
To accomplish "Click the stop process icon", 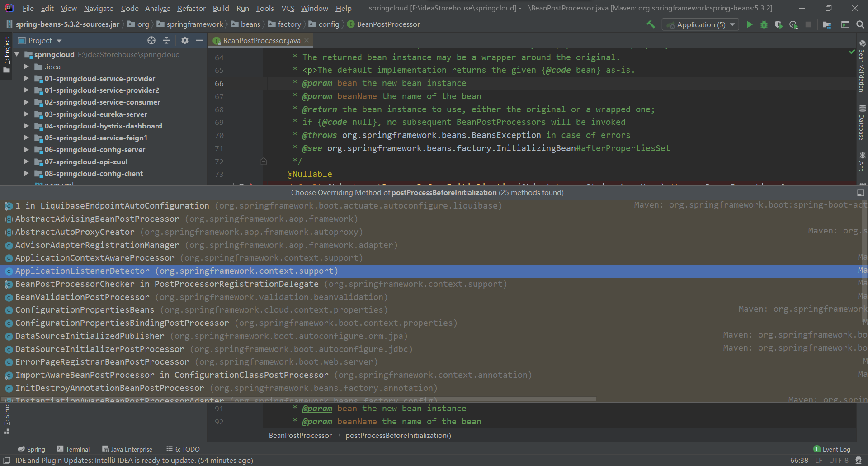I will 808,24.
